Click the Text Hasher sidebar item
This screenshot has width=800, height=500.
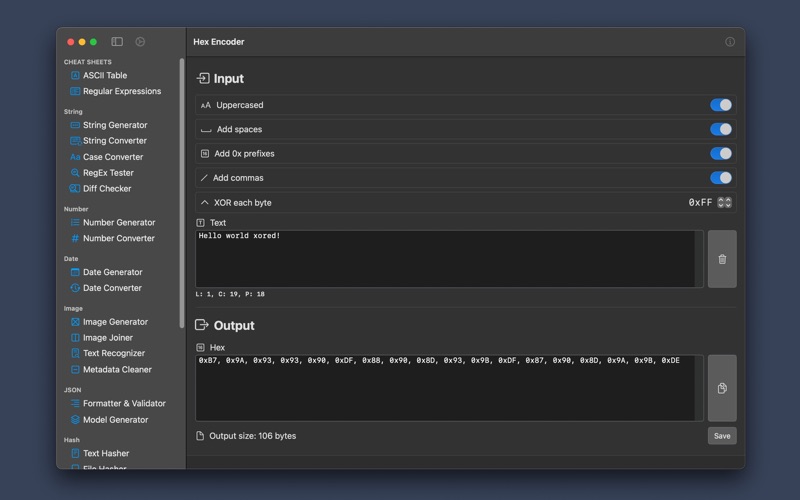pos(106,453)
